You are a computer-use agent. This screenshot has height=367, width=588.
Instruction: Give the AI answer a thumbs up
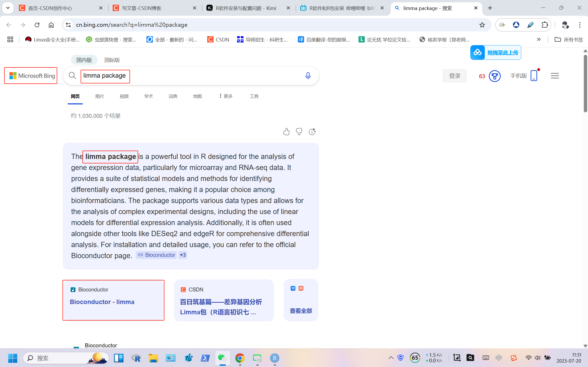[x=287, y=131]
